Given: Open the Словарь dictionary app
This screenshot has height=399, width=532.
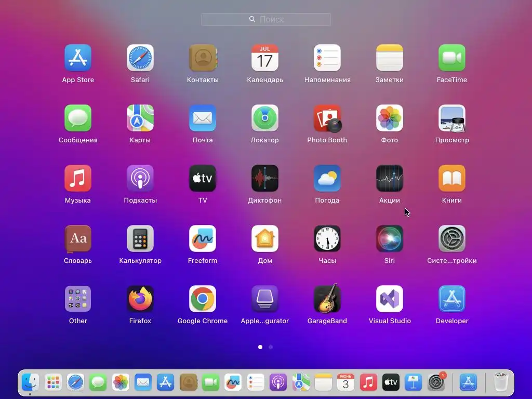Looking at the screenshot, I should [78, 238].
